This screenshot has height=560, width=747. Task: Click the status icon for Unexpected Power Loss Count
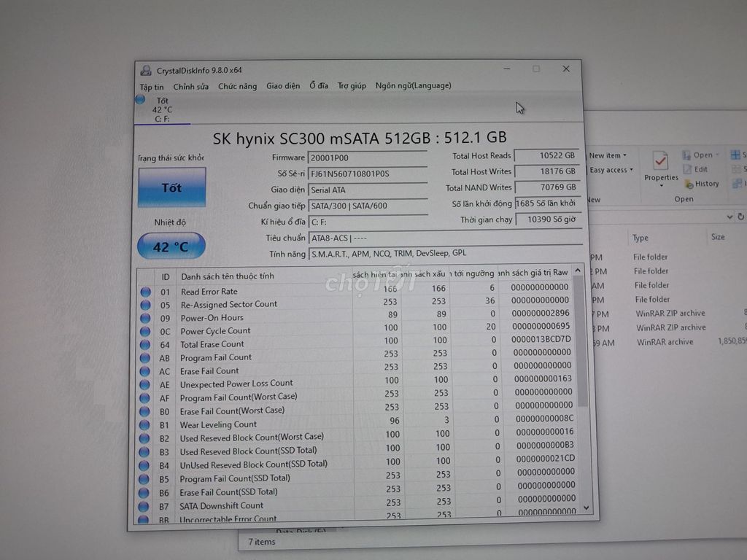pos(145,384)
